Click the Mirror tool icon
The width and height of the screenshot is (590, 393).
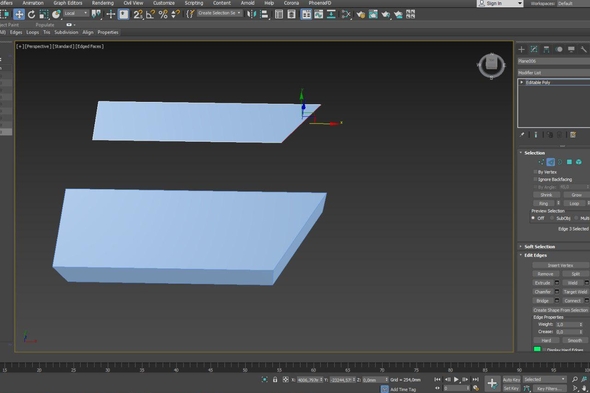coord(251,14)
